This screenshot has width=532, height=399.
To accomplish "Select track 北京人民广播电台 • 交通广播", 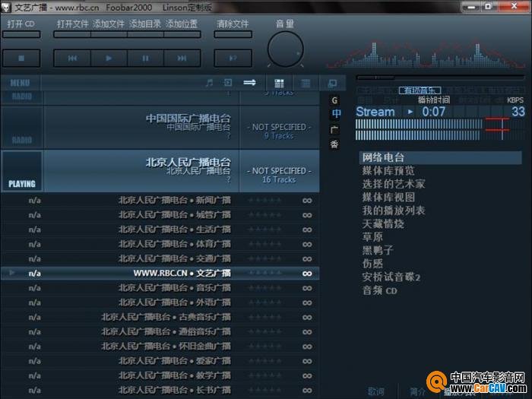I will point(160,259).
